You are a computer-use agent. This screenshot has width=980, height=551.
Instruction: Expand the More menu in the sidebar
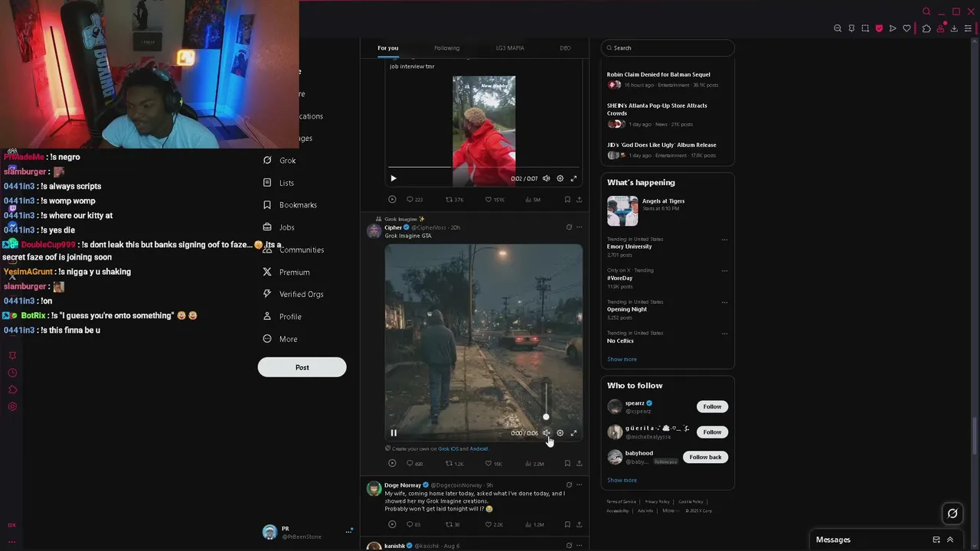[280, 339]
